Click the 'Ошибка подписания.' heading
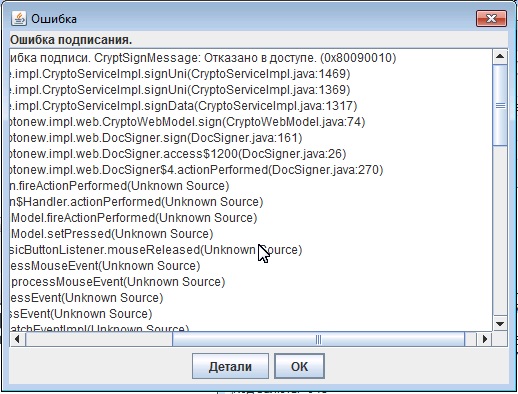The width and height of the screenshot is (518, 394). pyautogui.click(x=71, y=40)
